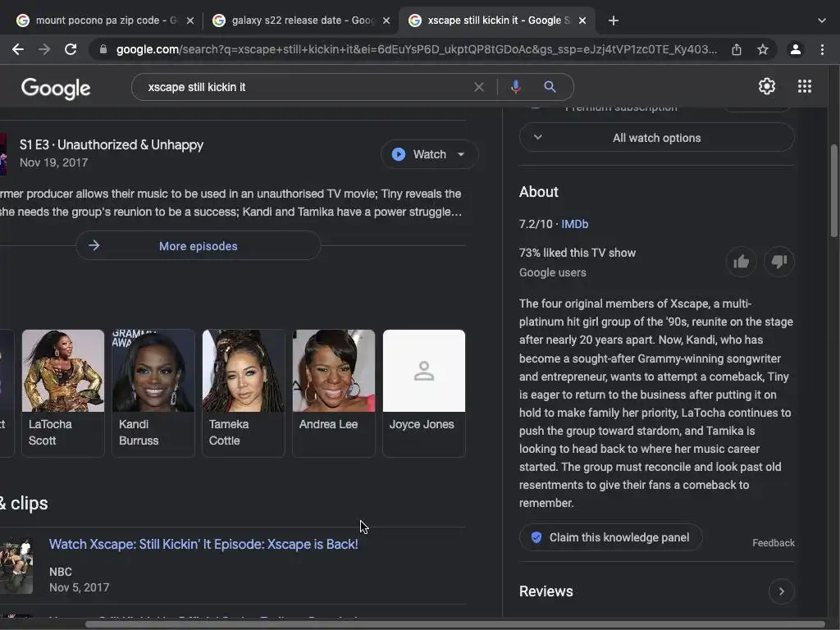Close the galaxy s22 tab
The image size is (840, 630).
coord(386,21)
